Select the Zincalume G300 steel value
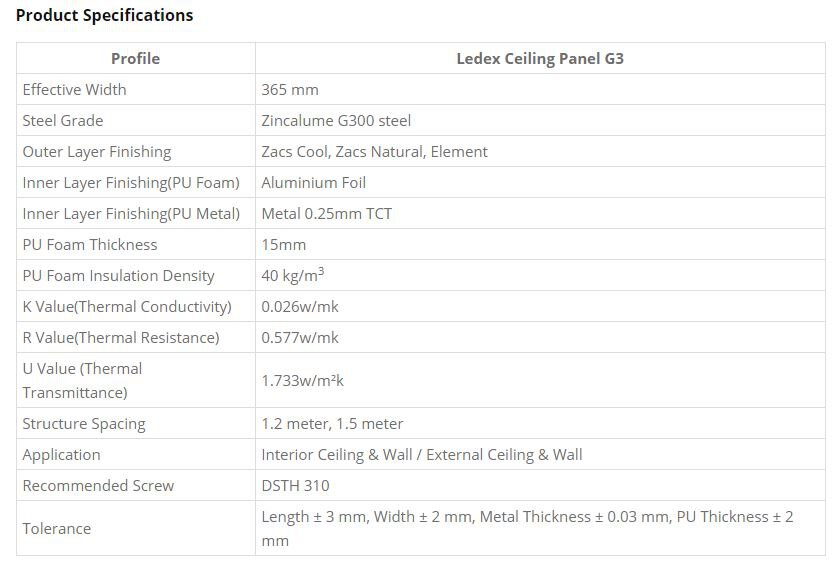836x570 pixels. [x=336, y=120]
